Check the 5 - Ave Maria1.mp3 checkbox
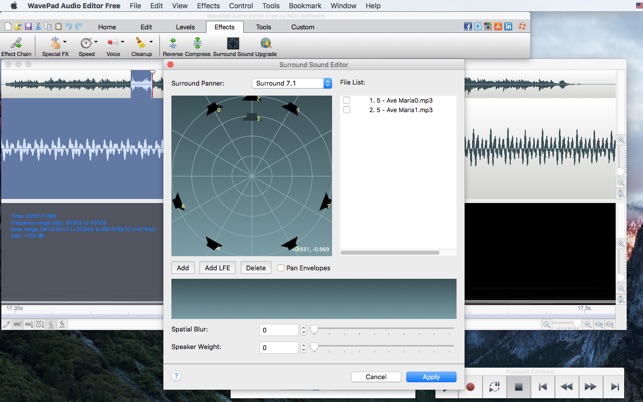Image resolution: width=643 pixels, height=402 pixels. [347, 110]
